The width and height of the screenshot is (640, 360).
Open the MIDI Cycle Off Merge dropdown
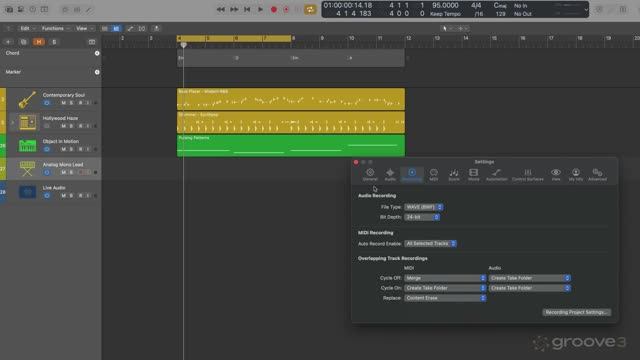(x=445, y=278)
